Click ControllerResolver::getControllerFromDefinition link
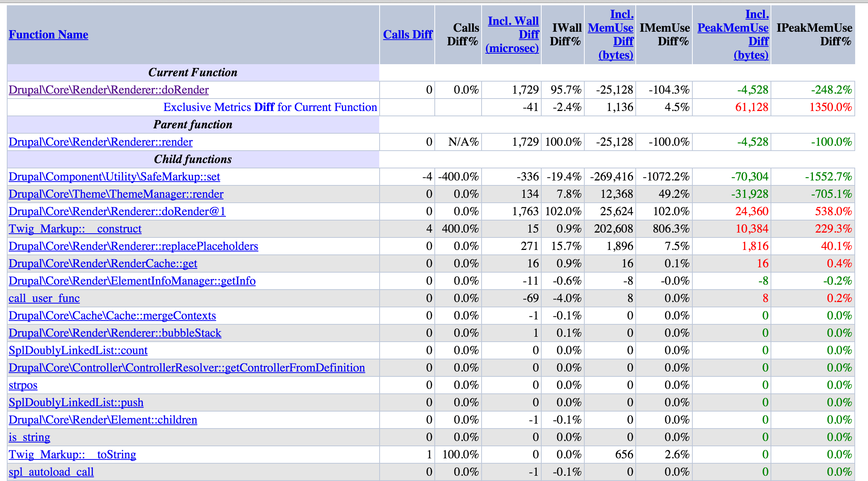The image size is (868, 481). tap(187, 368)
